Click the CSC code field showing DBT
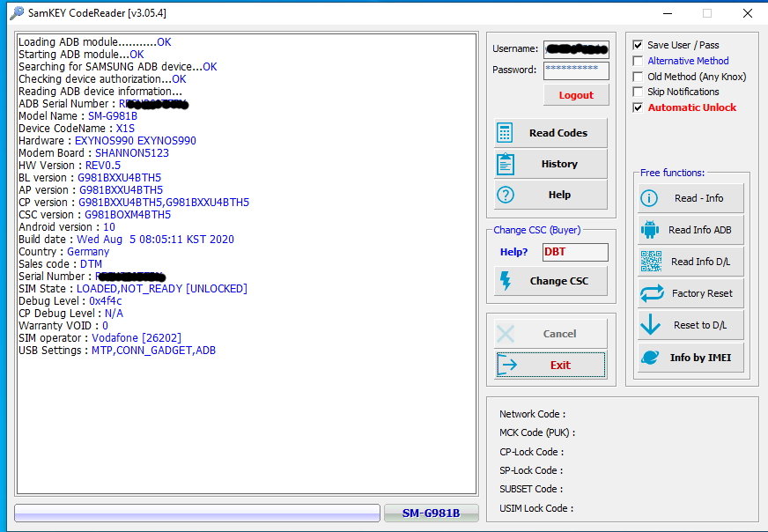The height and width of the screenshot is (532, 768). coord(575,252)
